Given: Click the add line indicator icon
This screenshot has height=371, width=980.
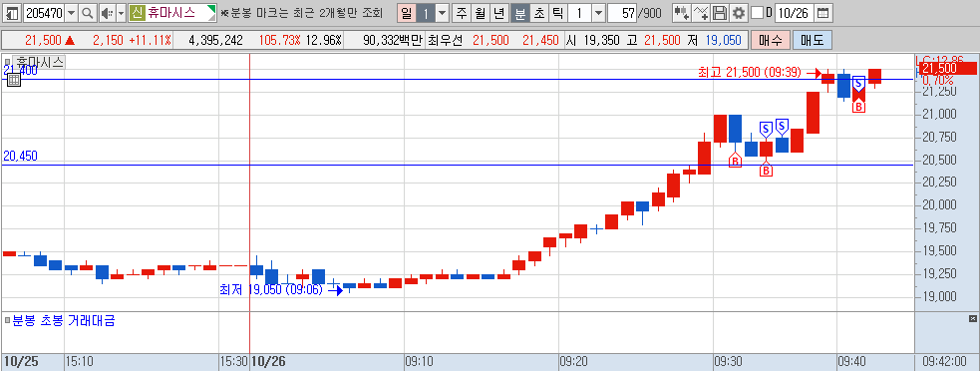Looking at the screenshot, I should pyautogui.click(x=701, y=13).
